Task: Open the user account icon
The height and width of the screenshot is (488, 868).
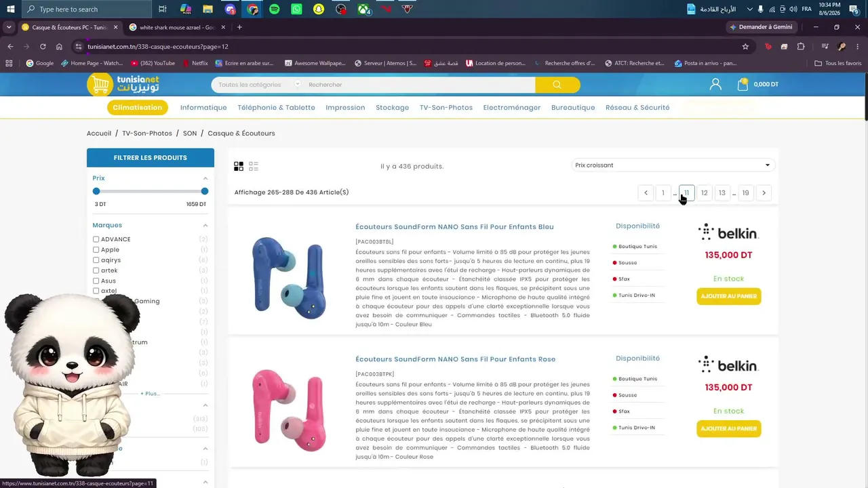Action: 715,84
